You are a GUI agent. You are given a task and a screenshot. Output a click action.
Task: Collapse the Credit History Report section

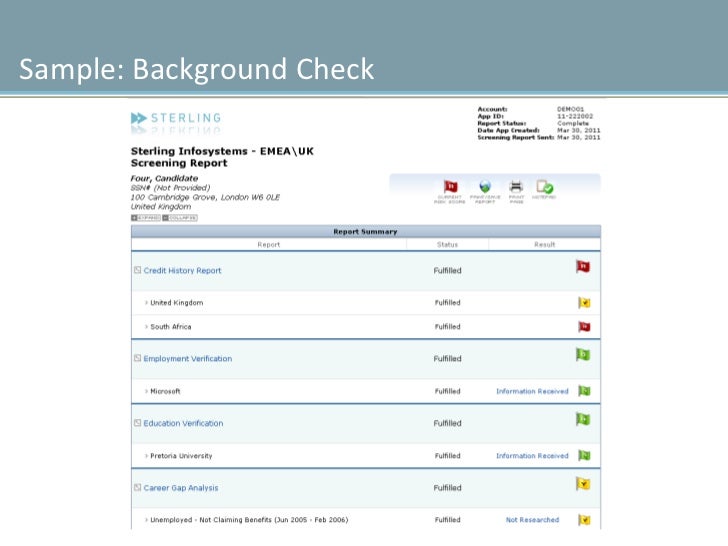[x=137, y=270]
